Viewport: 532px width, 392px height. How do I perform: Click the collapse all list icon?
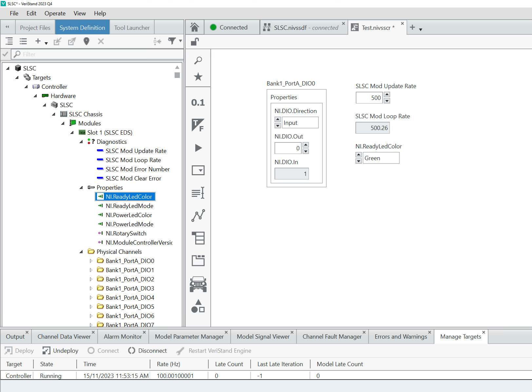(23, 41)
